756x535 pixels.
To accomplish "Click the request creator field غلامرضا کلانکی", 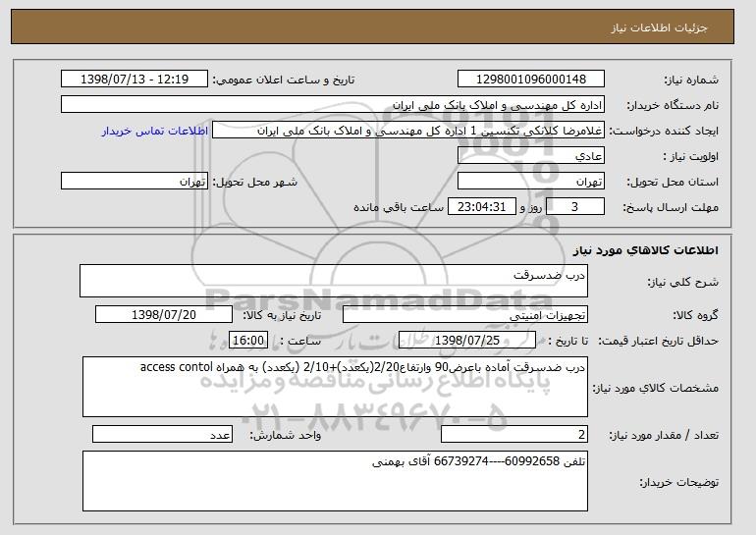I will pos(408,131).
